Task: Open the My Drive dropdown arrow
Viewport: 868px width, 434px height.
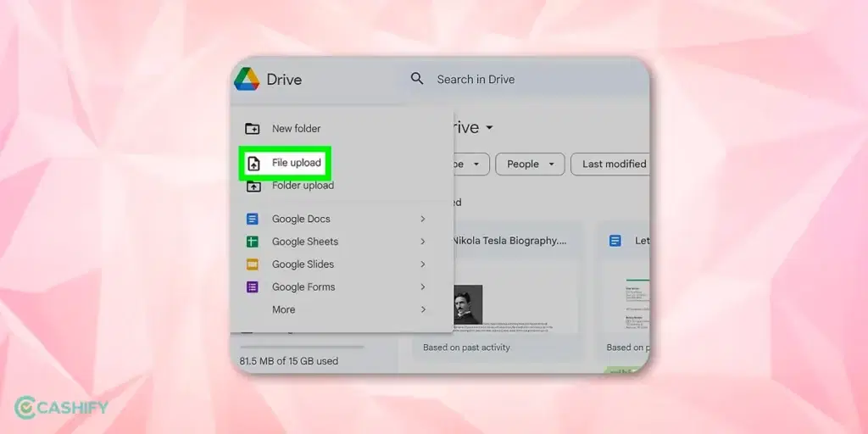Action: [x=489, y=128]
